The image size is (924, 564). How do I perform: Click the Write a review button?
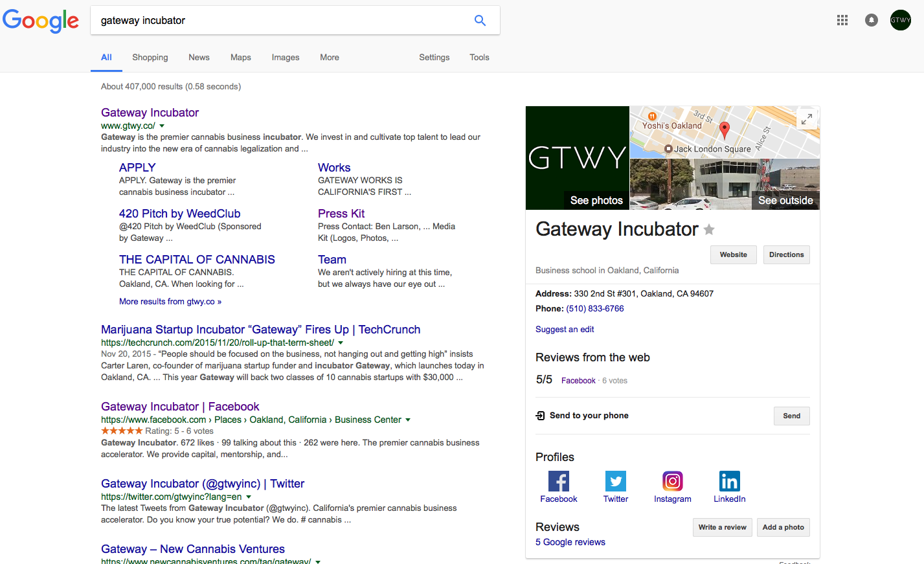pos(723,527)
